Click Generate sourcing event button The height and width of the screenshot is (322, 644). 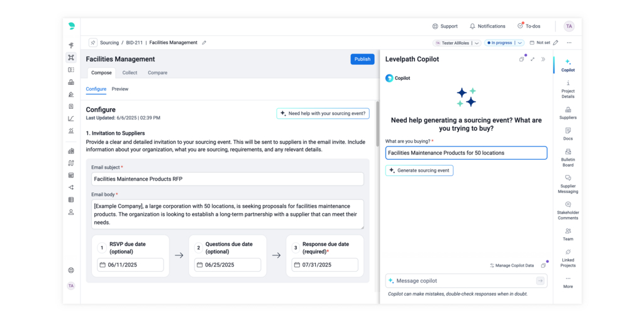[x=419, y=170]
